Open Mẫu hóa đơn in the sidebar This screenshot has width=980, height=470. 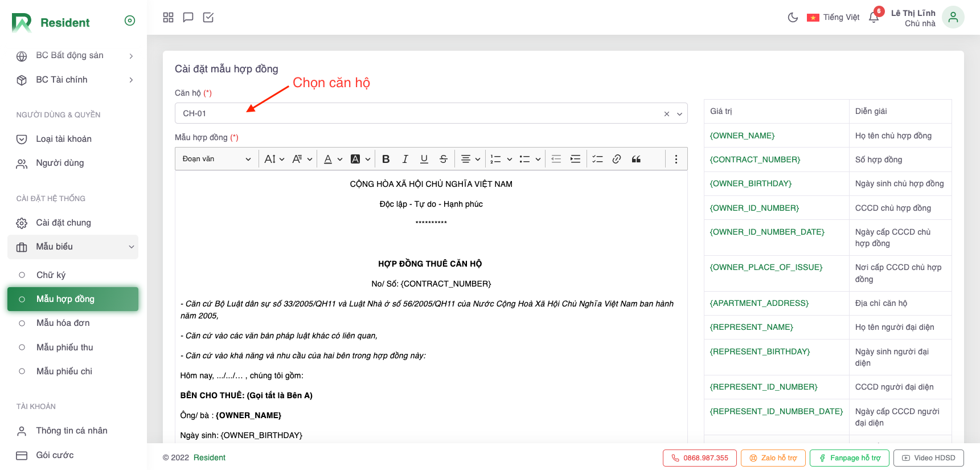click(x=63, y=323)
